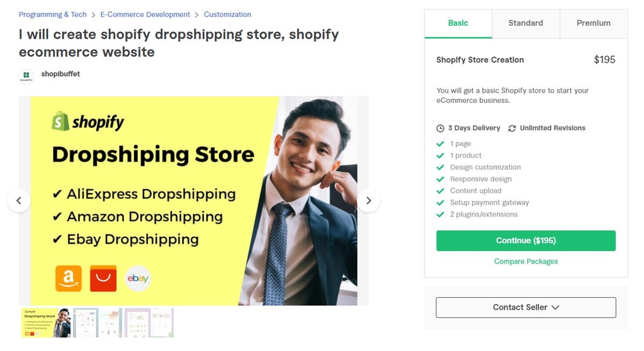The width and height of the screenshot is (644, 351).
Task: Click the checkmark beside Setup payment gateway
Action: click(x=440, y=203)
